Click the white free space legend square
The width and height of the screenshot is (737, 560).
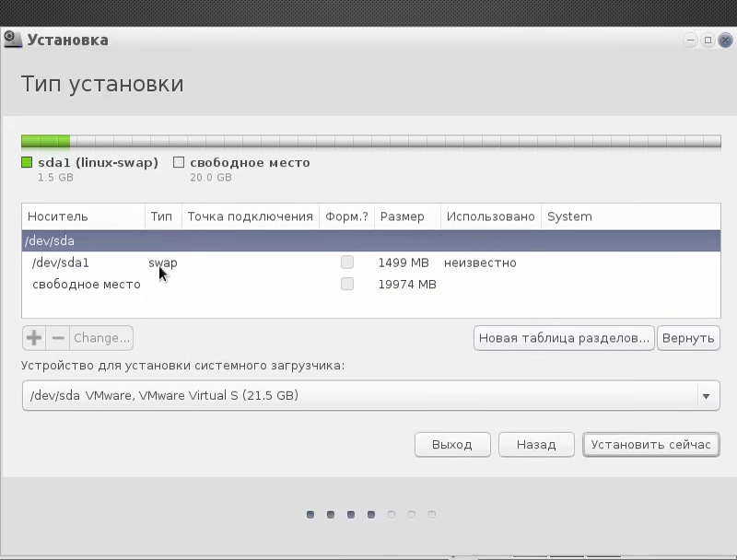pos(179,162)
